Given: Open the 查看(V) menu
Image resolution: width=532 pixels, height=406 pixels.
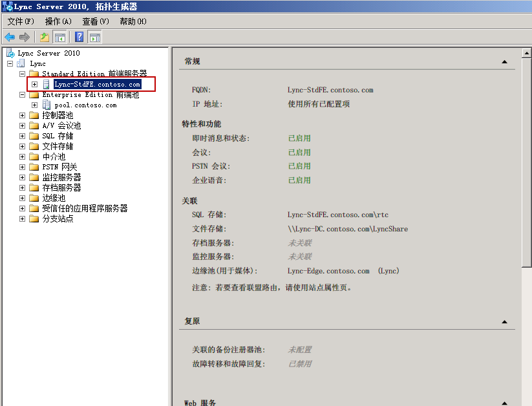Looking at the screenshot, I should point(96,21).
